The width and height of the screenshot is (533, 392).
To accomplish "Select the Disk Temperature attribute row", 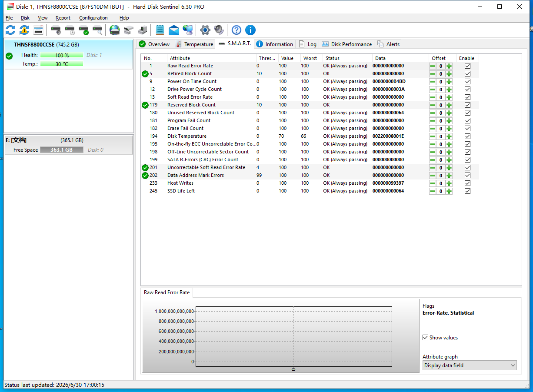I will (310, 136).
